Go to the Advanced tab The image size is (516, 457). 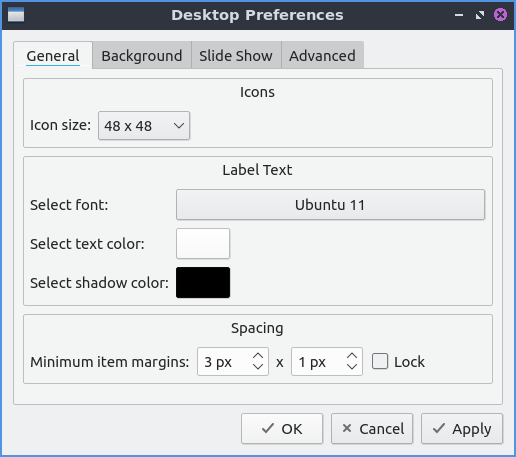(x=322, y=56)
